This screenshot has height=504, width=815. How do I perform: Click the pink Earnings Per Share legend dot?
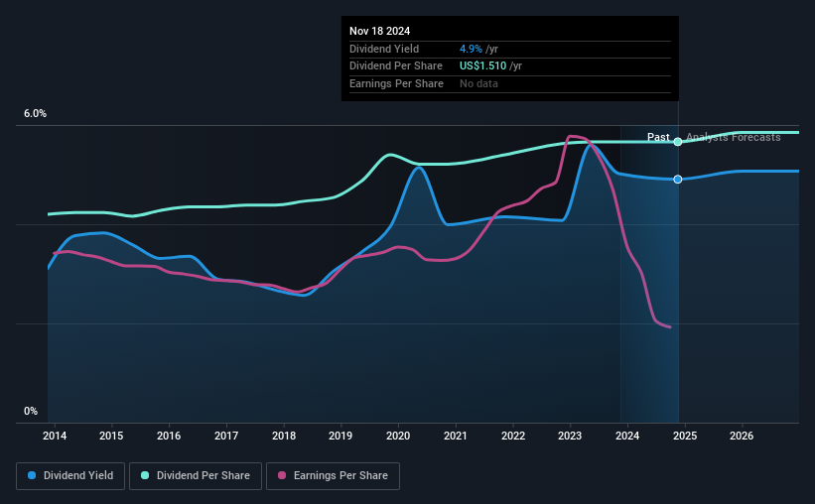[282, 475]
